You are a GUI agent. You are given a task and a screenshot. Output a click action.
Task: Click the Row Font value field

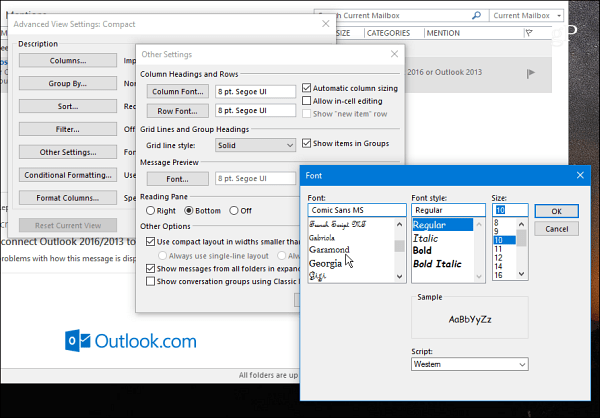click(x=255, y=111)
